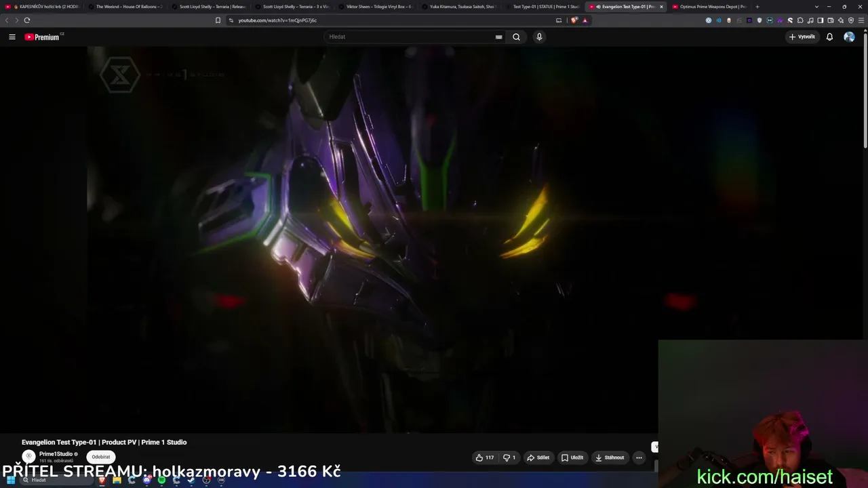Open the Prime1Studio channel avatar
This screenshot has width=868, height=488.
click(x=28, y=457)
